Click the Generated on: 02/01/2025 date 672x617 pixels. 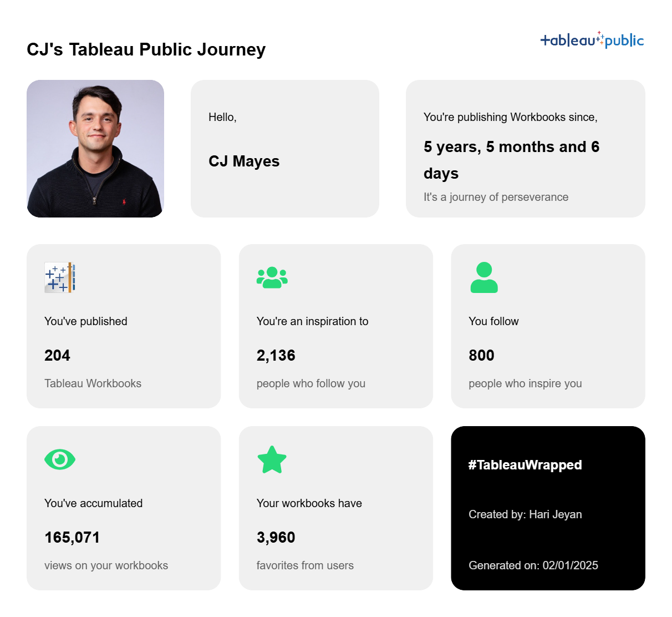pyautogui.click(x=533, y=565)
